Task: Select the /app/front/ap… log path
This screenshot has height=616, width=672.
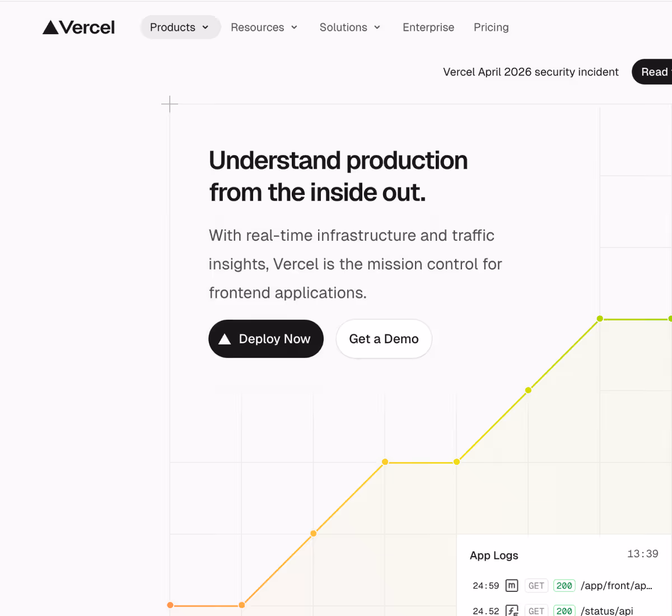Action: coord(617,586)
